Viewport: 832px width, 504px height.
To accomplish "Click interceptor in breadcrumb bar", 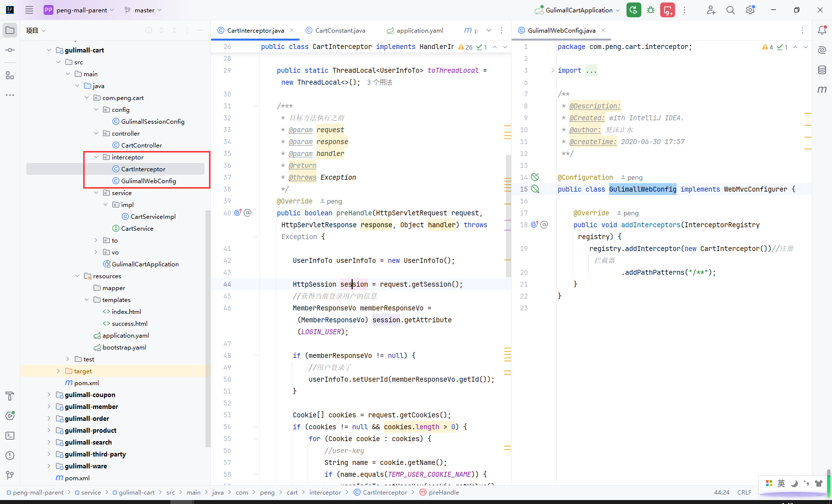I will [325, 492].
